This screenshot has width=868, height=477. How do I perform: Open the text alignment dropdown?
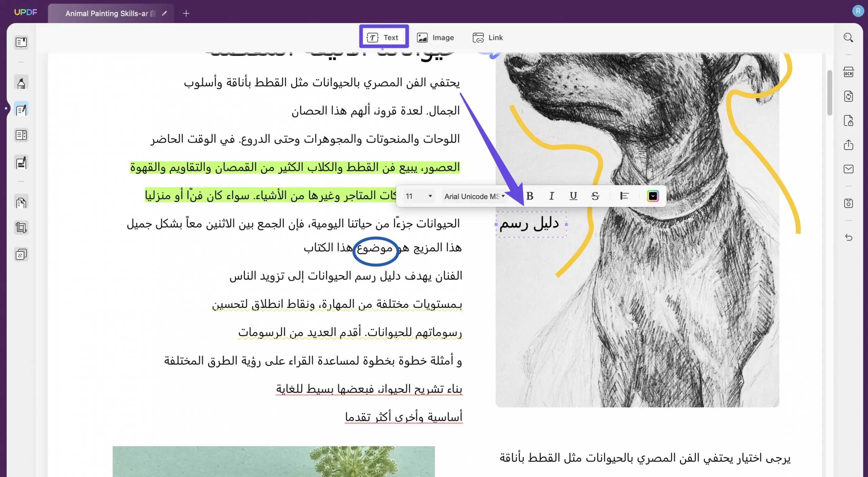[624, 196]
